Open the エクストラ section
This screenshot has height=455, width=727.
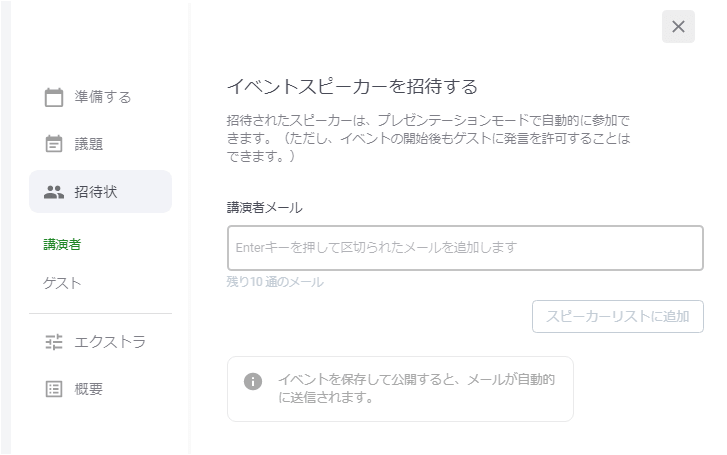point(100,342)
